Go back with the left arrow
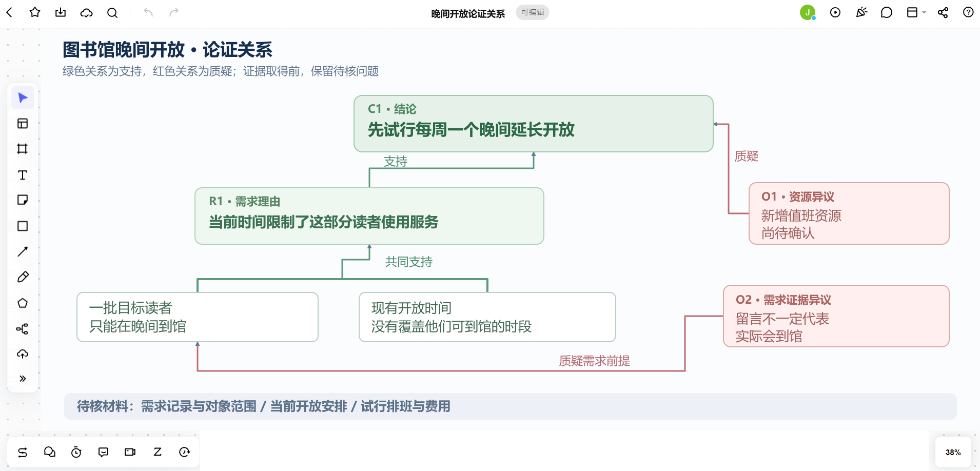 pyautogui.click(x=9, y=12)
